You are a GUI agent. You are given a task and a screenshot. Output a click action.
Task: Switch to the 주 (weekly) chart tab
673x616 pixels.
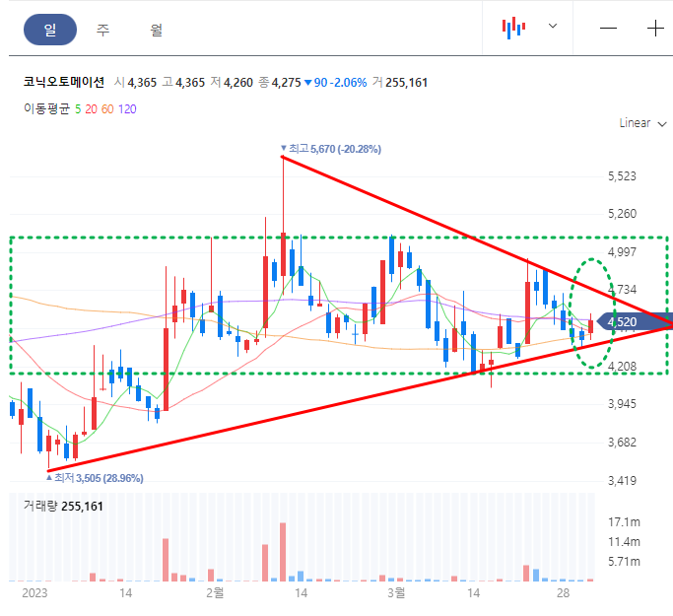[x=103, y=30]
